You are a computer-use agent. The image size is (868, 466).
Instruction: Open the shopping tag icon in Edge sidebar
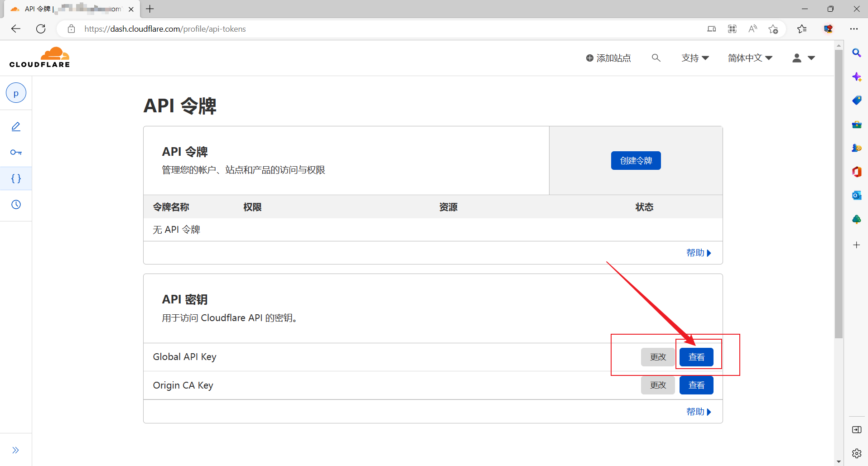(856, 101)
